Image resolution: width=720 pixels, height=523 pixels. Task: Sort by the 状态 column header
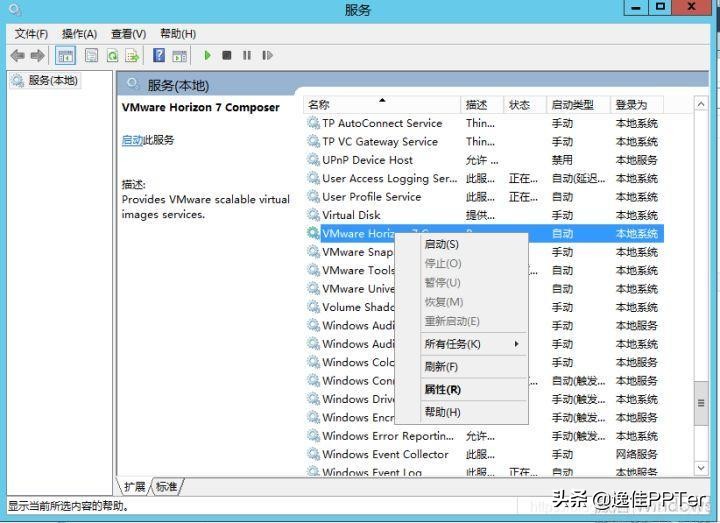(x=525, y=105)
